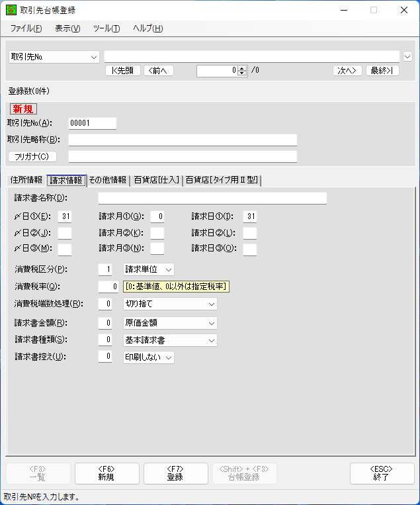
Task: Click the 消費税端数処理(R) number field
Action: coord(105,304)
